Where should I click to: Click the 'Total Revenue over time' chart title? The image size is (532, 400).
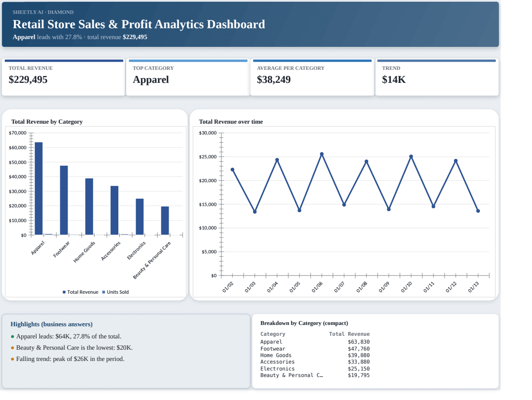[231, 122]
